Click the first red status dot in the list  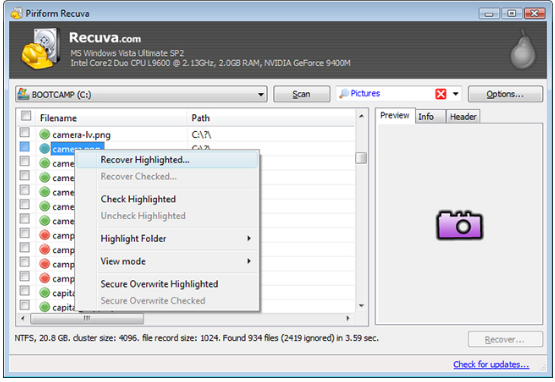point(45,235)
